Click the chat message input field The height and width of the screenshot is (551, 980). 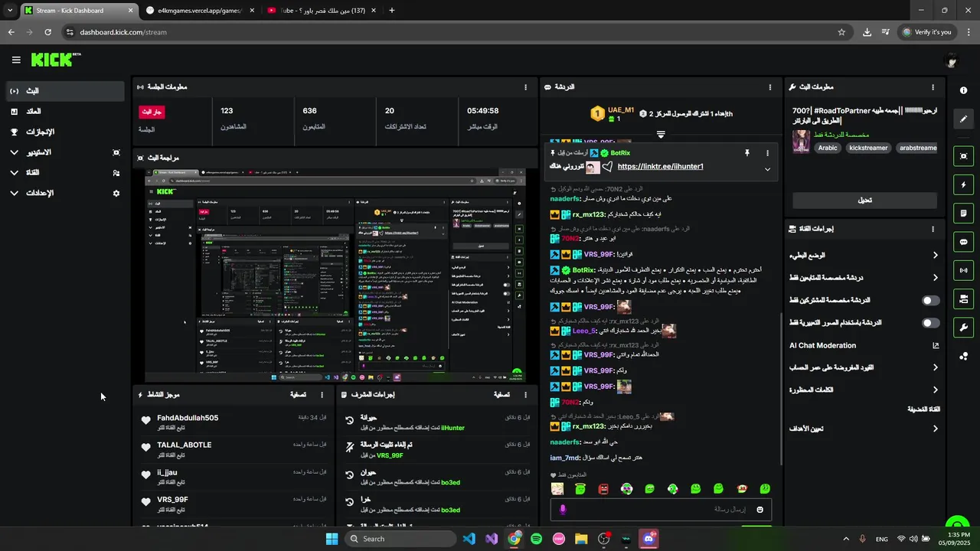click(661, 510)
